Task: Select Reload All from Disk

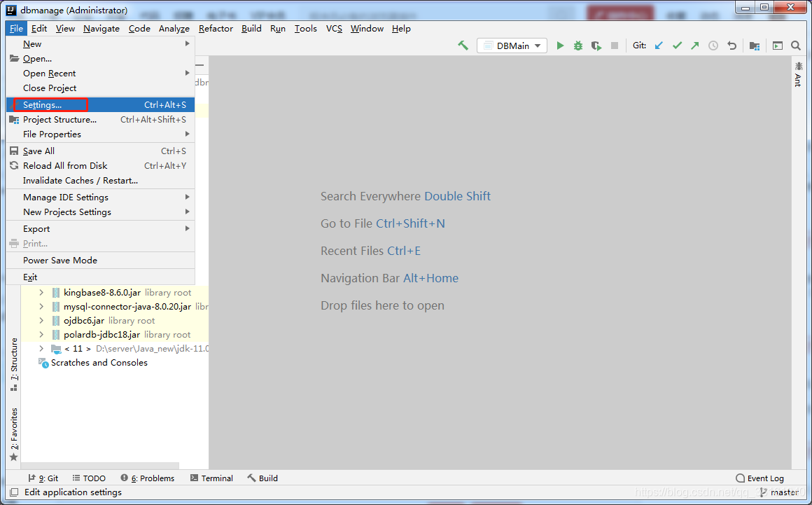Action: click(101, 166)
